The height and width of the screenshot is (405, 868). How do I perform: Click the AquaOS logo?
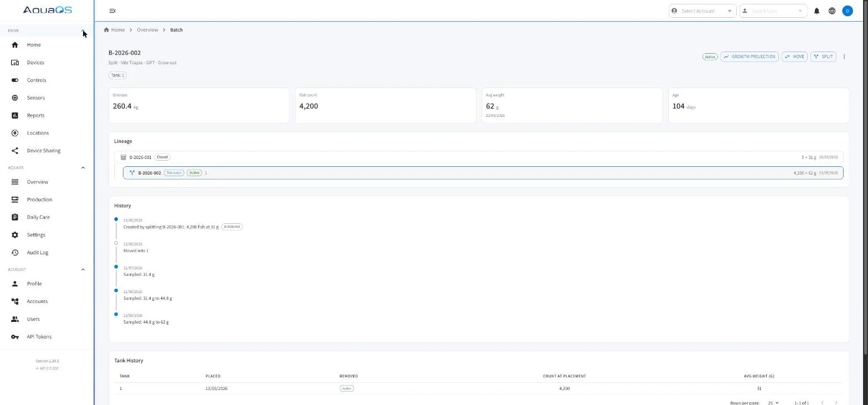pos(47,10)
